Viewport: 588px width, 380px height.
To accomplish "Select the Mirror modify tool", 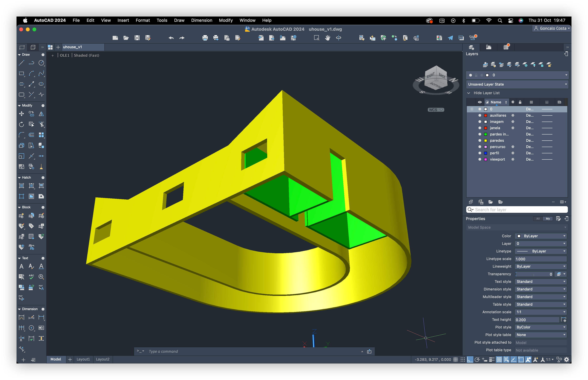I will (x=41, y=114).
